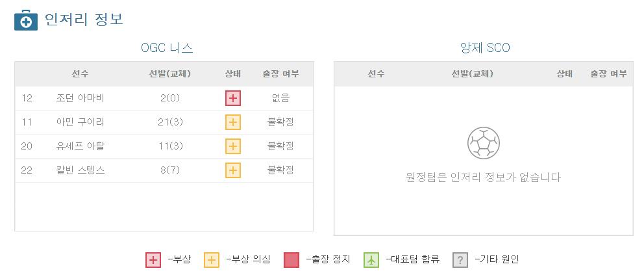Image resolution: width=644 pixels, height=275 pixels.
Task: Select the 앙제 SCO team heading
Action: coord(485,48)
